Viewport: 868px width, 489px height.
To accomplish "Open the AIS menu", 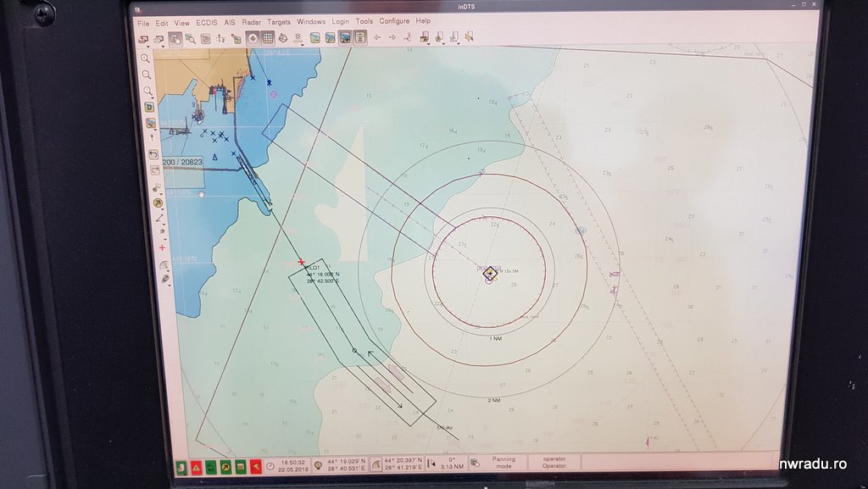I will (229, 22).
